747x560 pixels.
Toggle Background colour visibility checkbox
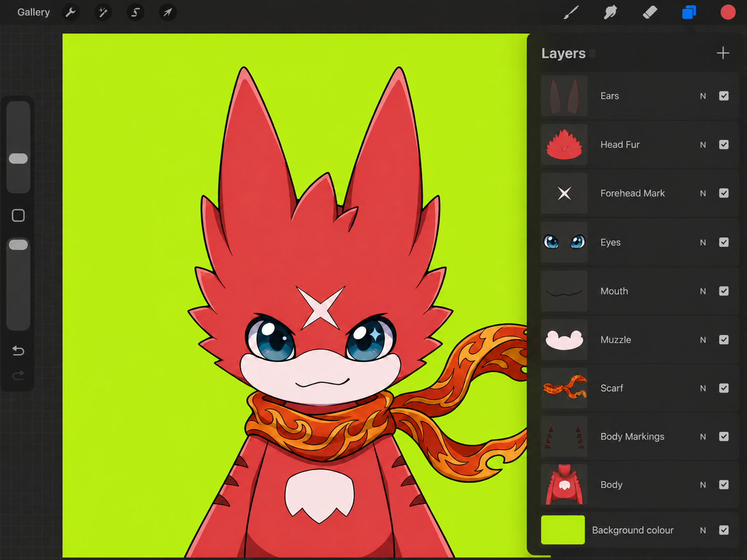pos(724,530)
